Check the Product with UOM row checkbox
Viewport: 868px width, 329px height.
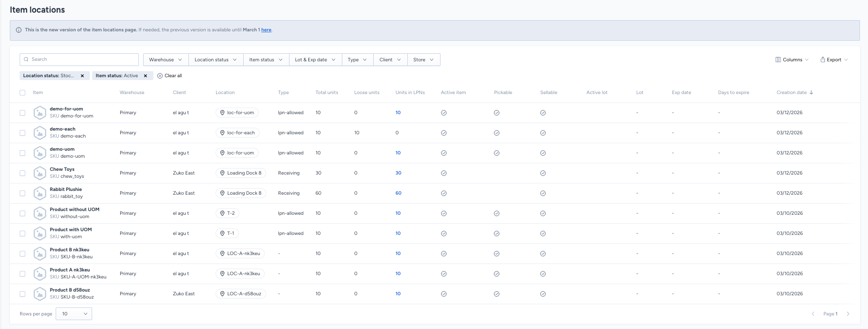click(22, 234)
